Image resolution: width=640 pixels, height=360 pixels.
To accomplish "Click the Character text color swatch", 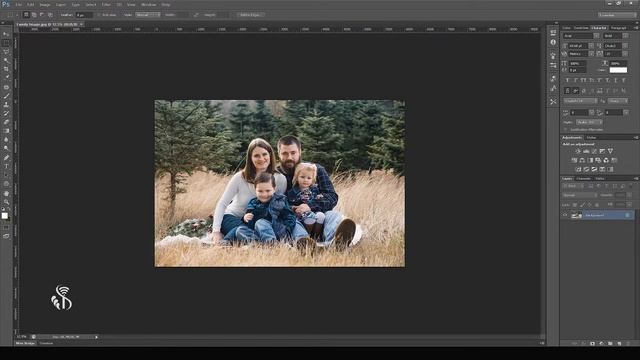I will coord(618,70).
